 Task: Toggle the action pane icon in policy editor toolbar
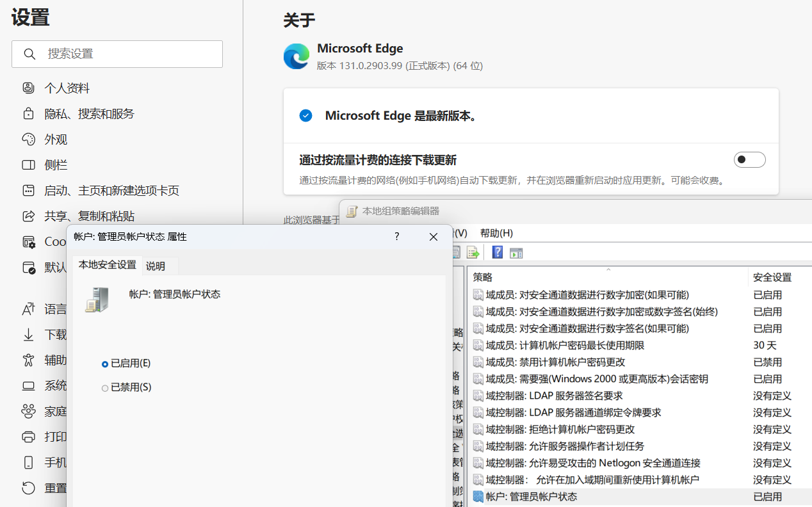(x=516, y=252)
